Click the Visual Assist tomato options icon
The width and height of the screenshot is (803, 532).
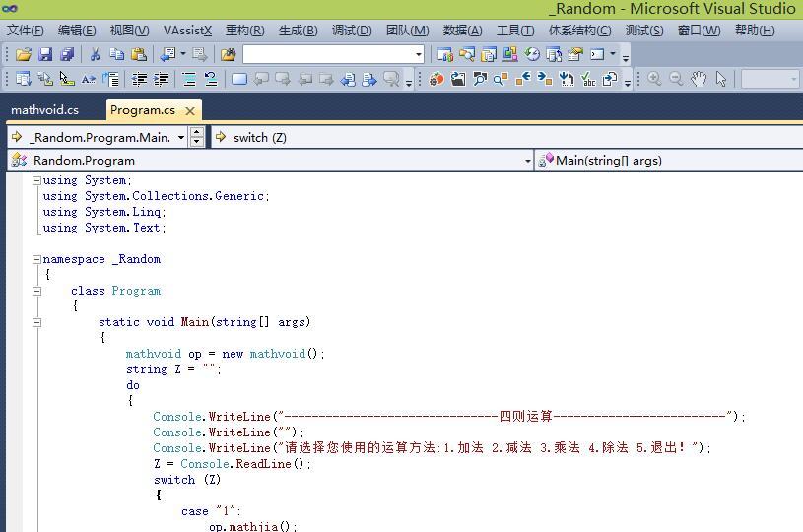click(436, 80)
